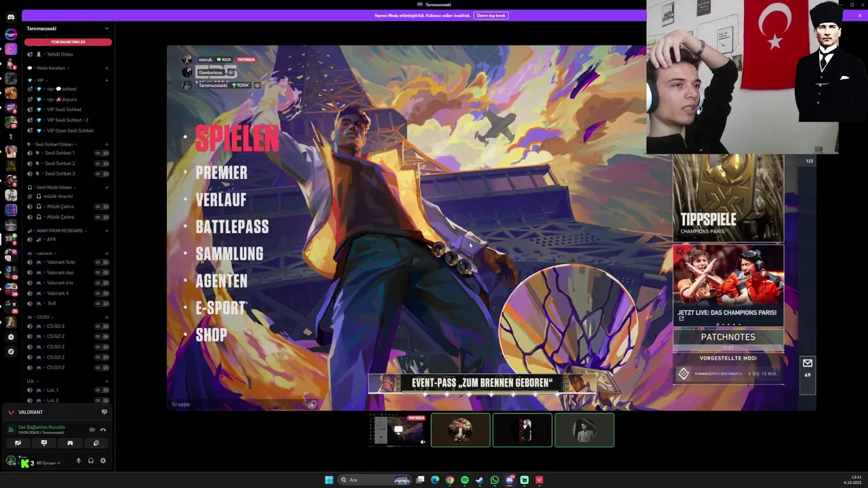Create channel in Sesli Sohbet Odaları category
The height and width of the screenshot is (488, 868).
pyautogui.click(x=106, y=144)
